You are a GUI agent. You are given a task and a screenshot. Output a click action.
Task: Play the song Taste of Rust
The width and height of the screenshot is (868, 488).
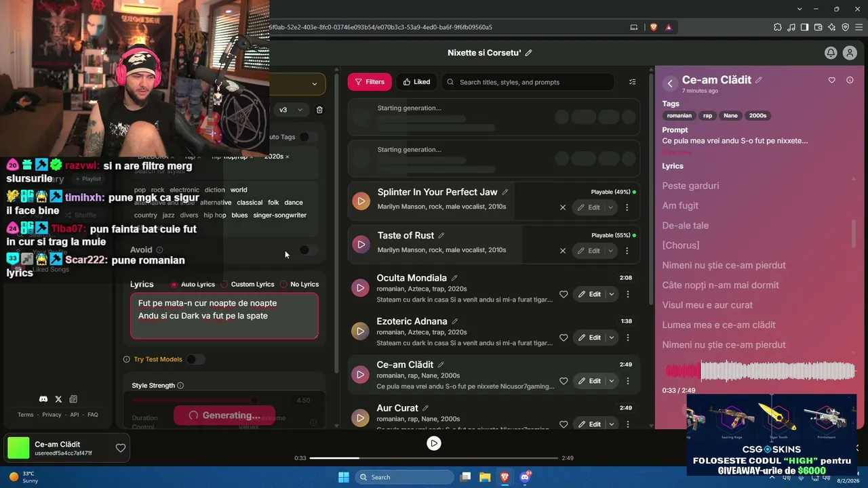tap(361, 244)
